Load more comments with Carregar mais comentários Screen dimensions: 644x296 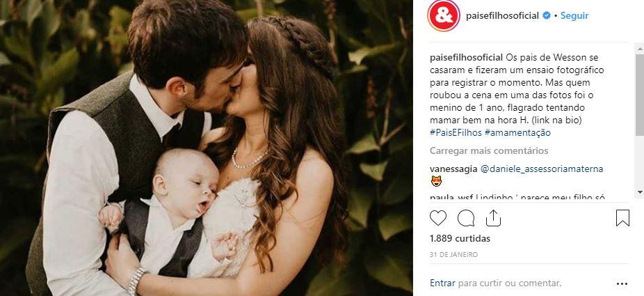tap(489, 151)
